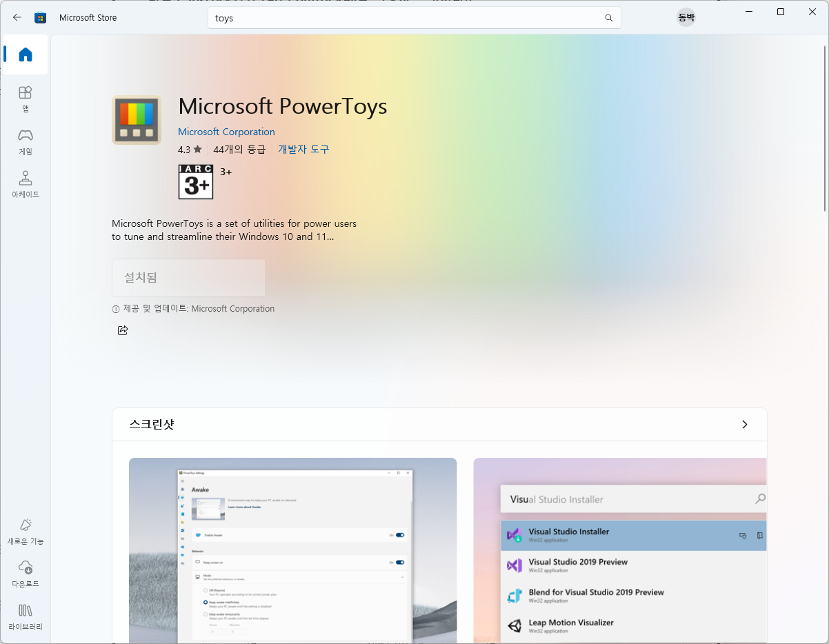Image resolution: width=829 pixels, height=644 pixels.
Task: Click the 설치됨 (Installed) button
Action: pyautogui.click(x=189, y=278)
